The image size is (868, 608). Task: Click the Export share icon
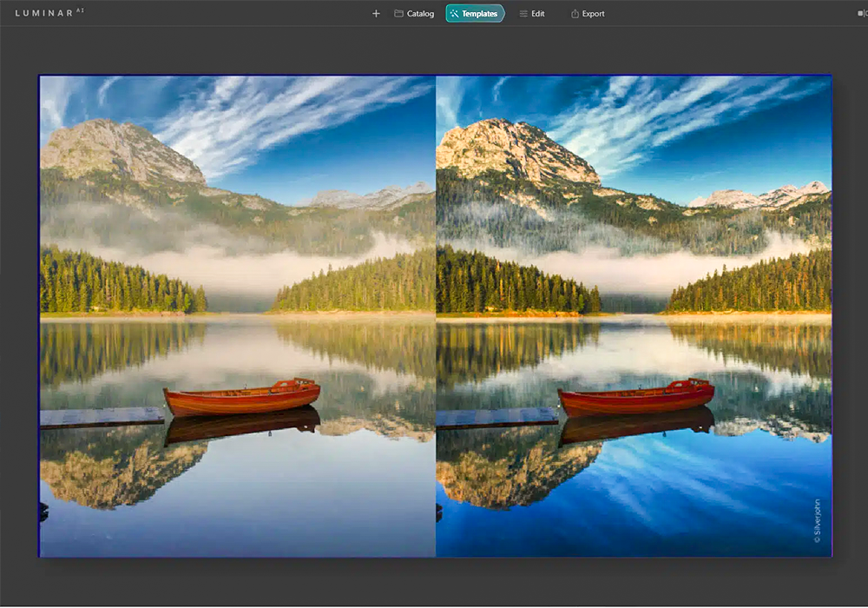coord(575,14)
